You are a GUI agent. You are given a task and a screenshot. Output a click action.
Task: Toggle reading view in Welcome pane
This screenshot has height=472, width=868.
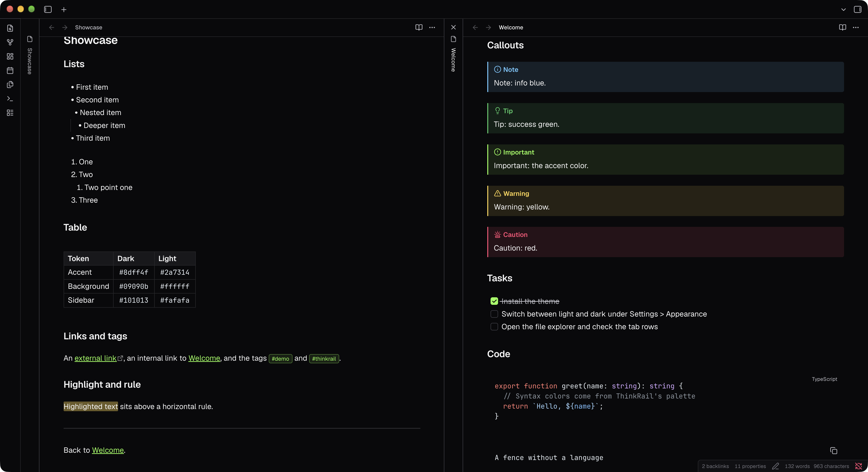[842, 27]
